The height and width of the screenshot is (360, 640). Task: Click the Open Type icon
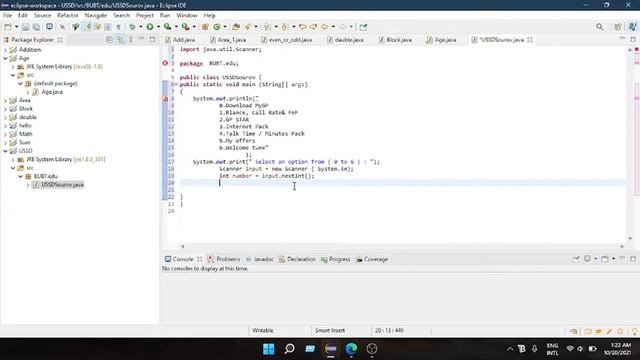coord(236,27)
